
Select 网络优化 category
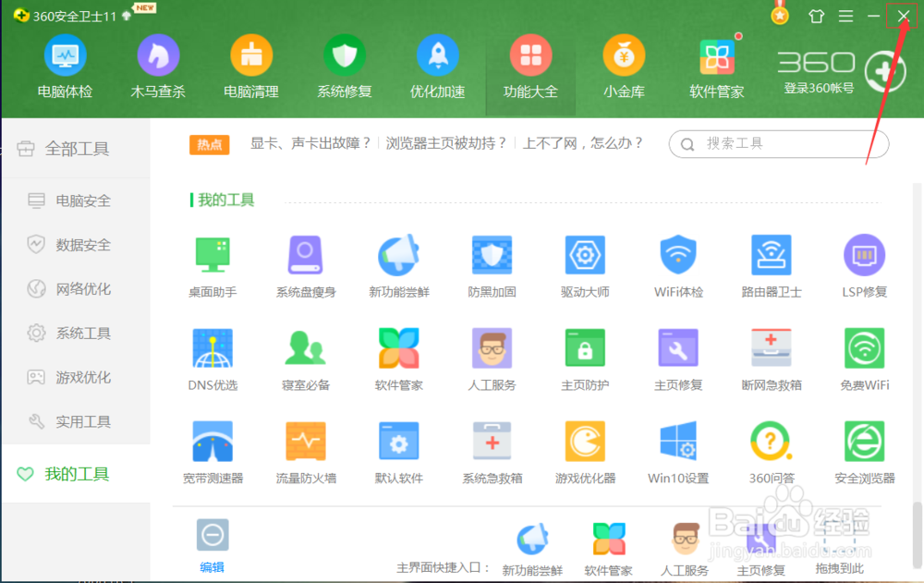tap(76, 289)
